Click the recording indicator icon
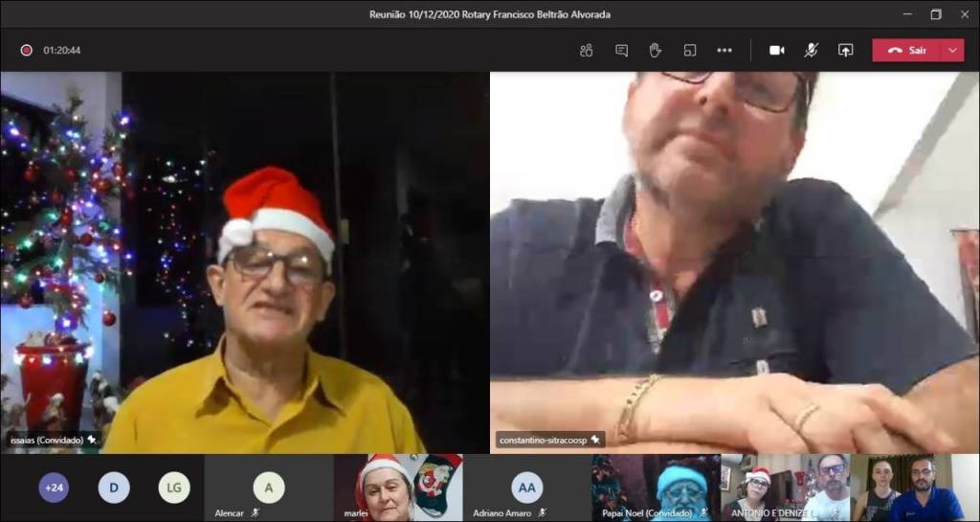 27,51
